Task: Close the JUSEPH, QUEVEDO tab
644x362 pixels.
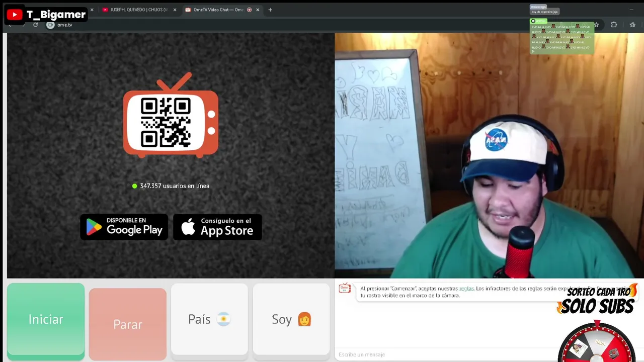Action: pos(175,10)
